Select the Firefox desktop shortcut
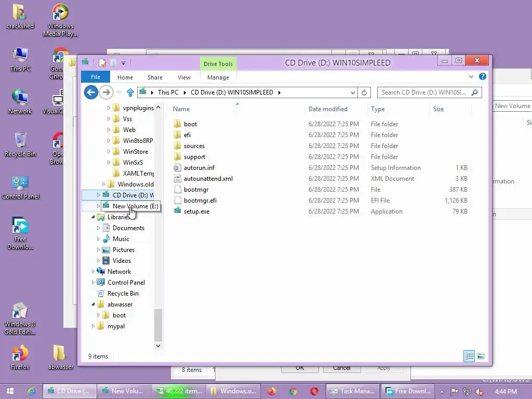532x399 pixels. pos(20,357)
